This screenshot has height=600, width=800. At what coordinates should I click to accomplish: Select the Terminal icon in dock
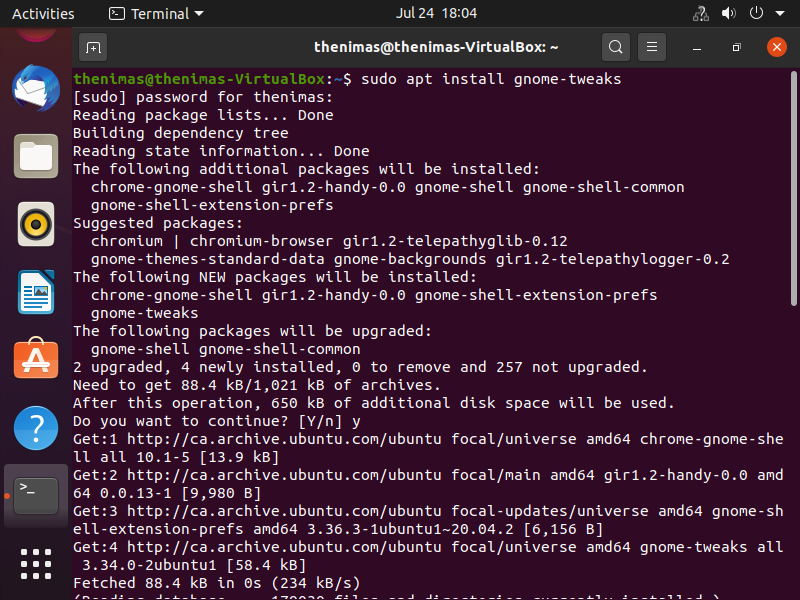pos(36,496)
